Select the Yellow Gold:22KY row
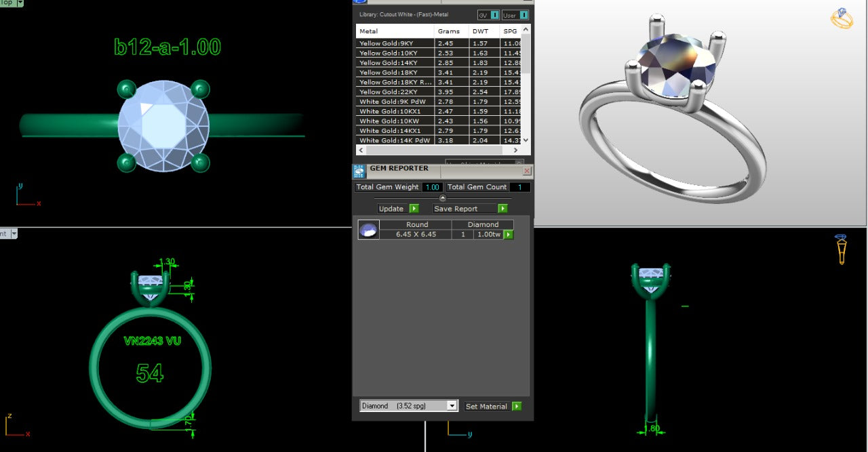 439,91
